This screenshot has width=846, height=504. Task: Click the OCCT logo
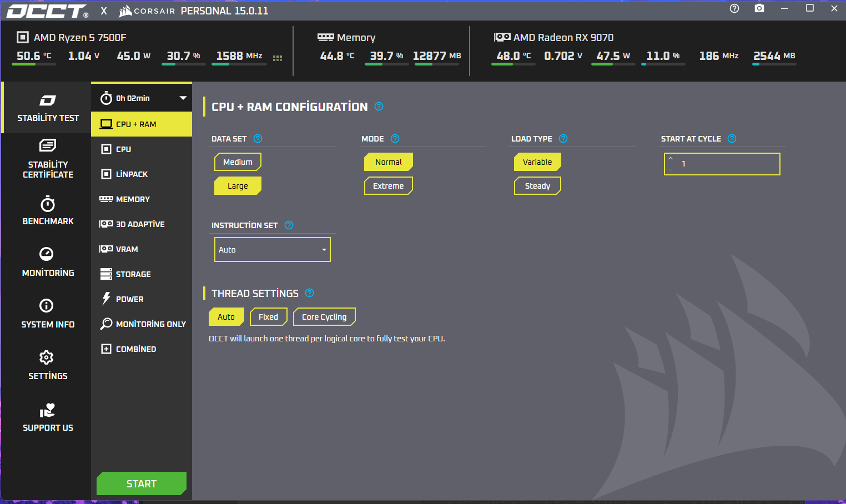tap(47, 11)
